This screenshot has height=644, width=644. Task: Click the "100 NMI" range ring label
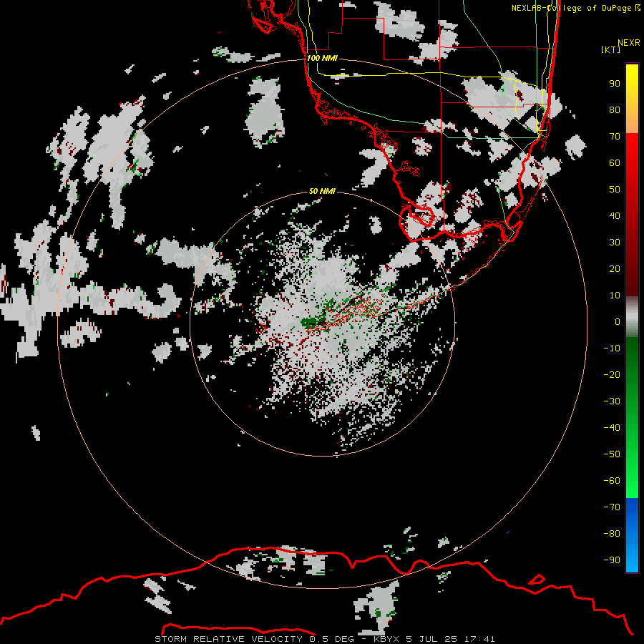(x=323, y=59)
